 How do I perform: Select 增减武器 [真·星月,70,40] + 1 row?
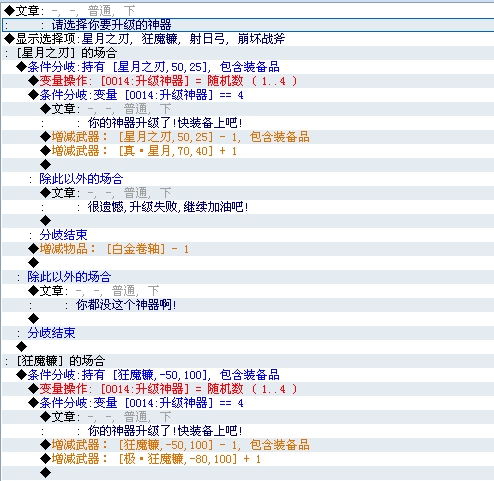point(248,151)
